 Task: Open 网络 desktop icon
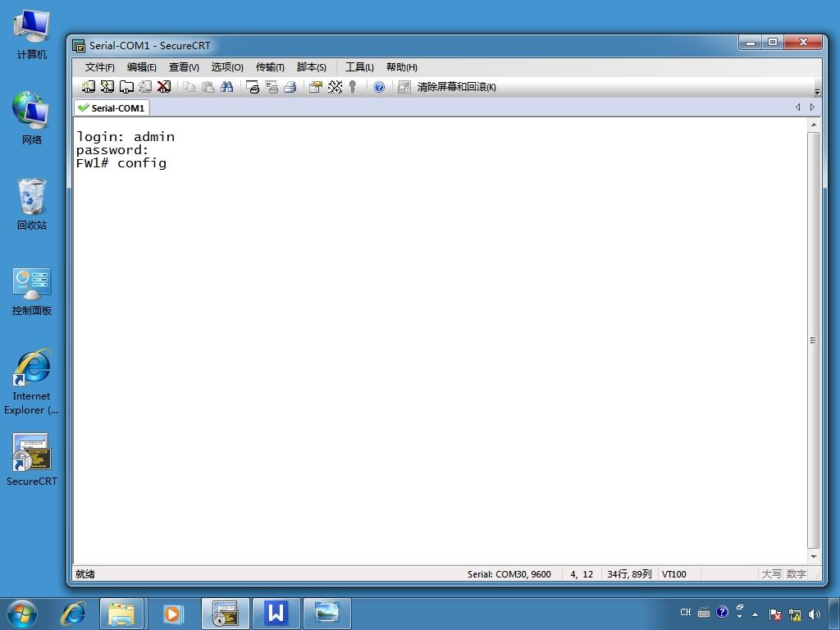tap(32, 118)
